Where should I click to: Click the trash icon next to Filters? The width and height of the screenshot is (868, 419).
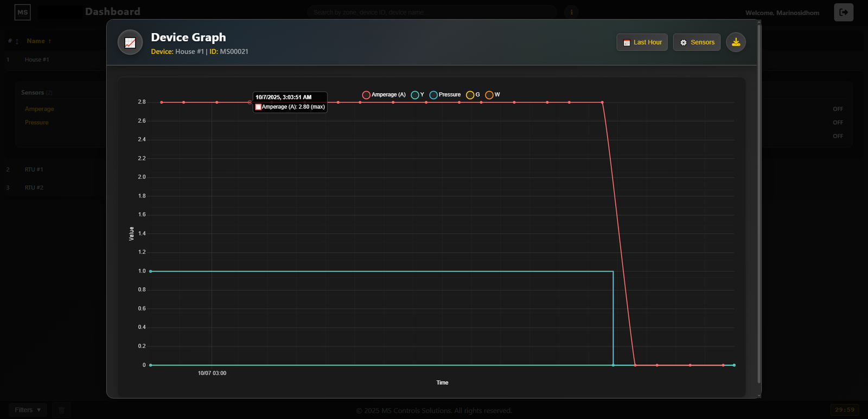61,410
